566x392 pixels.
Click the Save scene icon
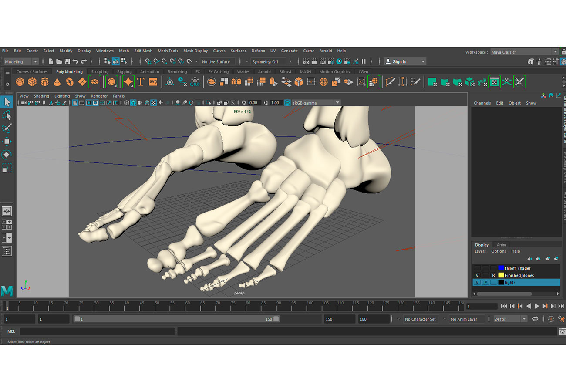pyautogui.click(x=67, y=61)
